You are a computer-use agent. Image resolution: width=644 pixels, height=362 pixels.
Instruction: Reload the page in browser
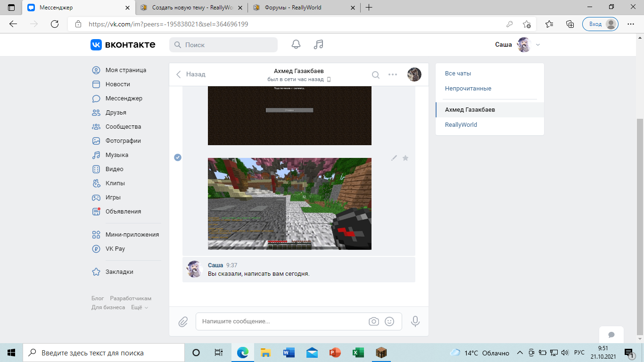coord(55,24)
